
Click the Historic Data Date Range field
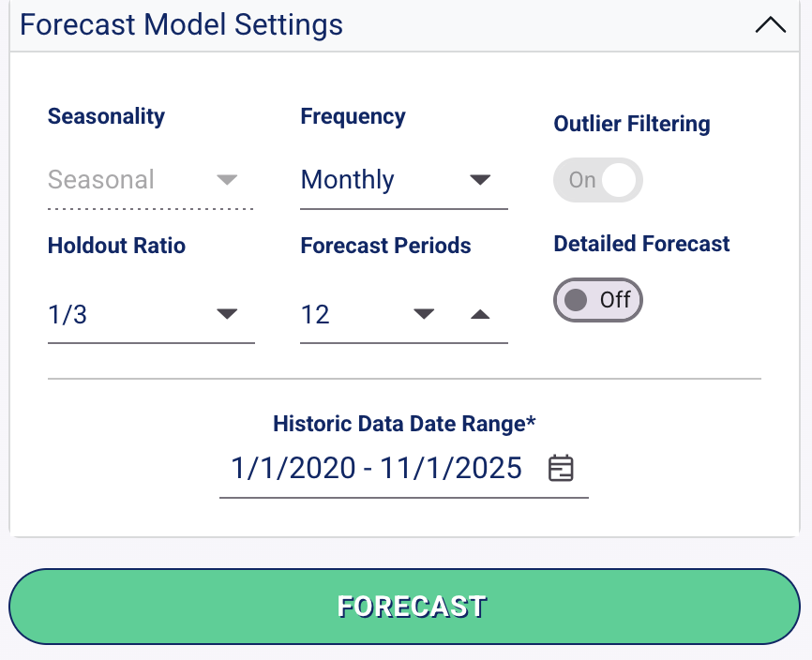[x=375, y=468]
